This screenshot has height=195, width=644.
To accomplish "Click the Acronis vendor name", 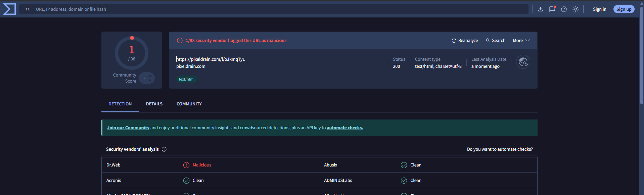I will [x=113, y=181].
